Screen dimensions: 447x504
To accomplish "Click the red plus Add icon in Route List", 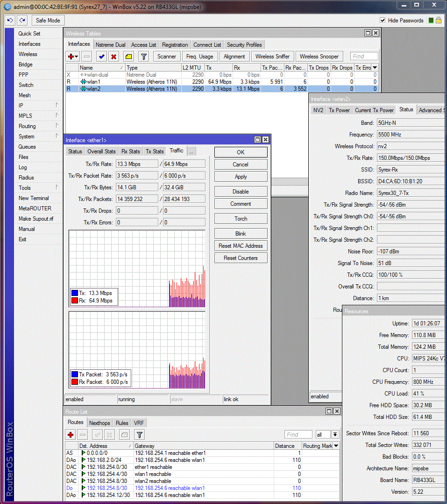I will (71, 435).
